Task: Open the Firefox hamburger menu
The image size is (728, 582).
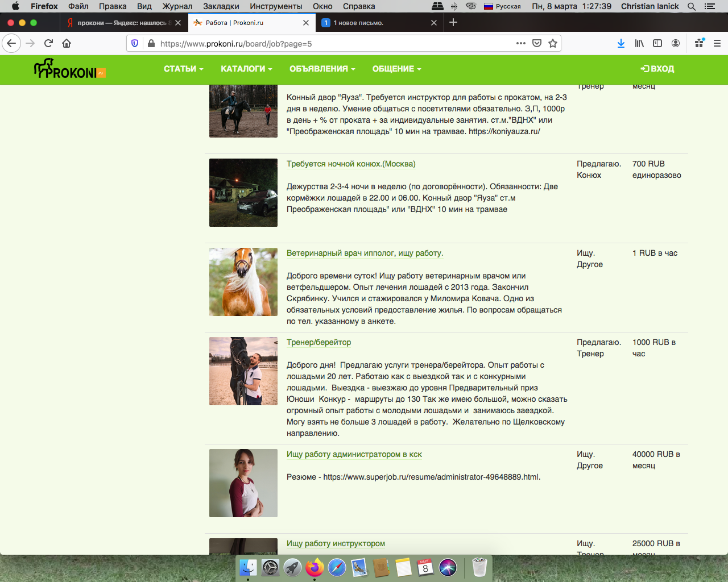Action: [x=717, y=43]
